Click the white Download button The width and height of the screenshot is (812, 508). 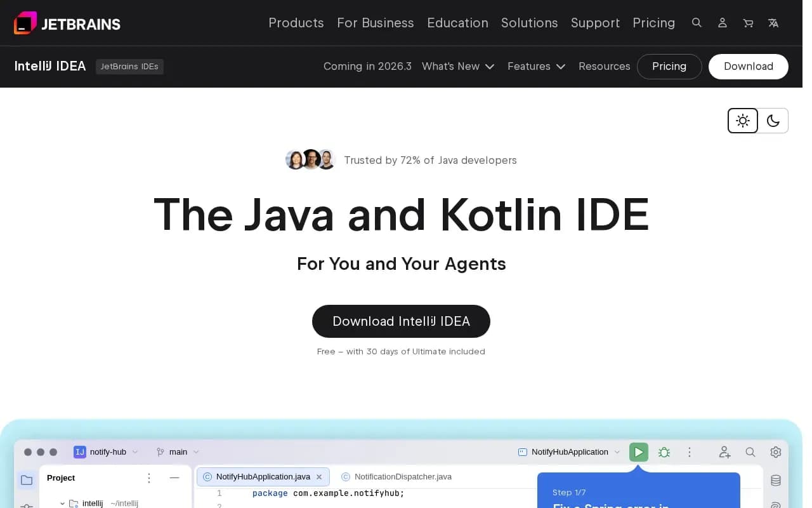click(749, 67)
